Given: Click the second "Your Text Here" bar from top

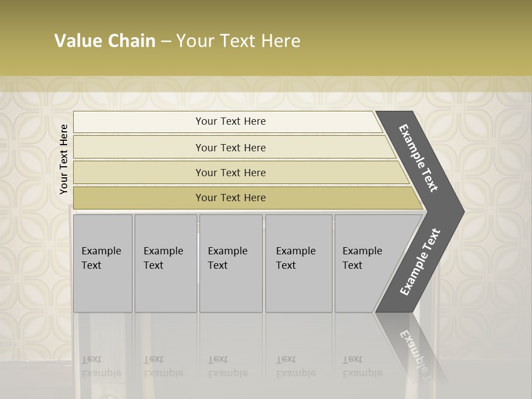Looking at the screenshot, I should point(230,147).
